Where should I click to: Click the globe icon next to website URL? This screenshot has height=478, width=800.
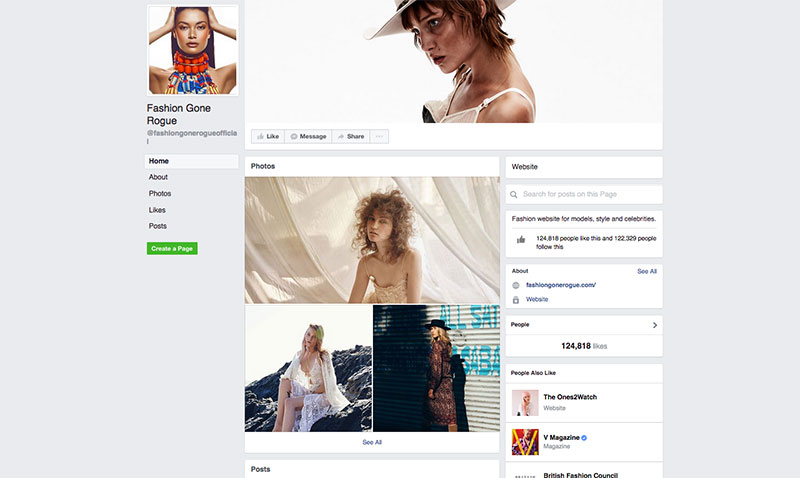click(x=516, y=286)
